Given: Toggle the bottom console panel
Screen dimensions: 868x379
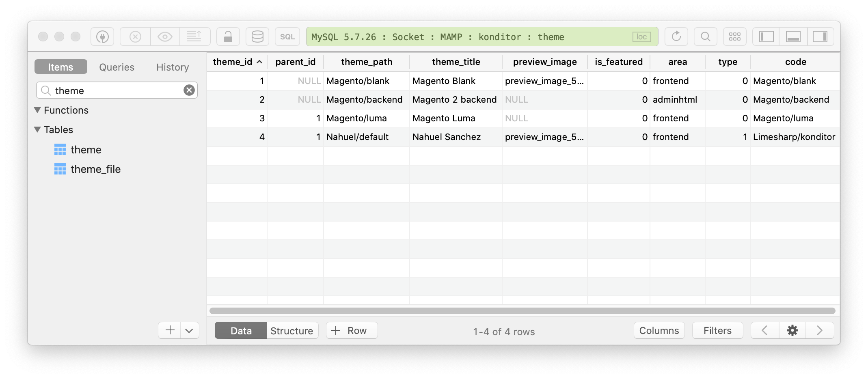Looking at the screenshot, I should coord(793,37).
